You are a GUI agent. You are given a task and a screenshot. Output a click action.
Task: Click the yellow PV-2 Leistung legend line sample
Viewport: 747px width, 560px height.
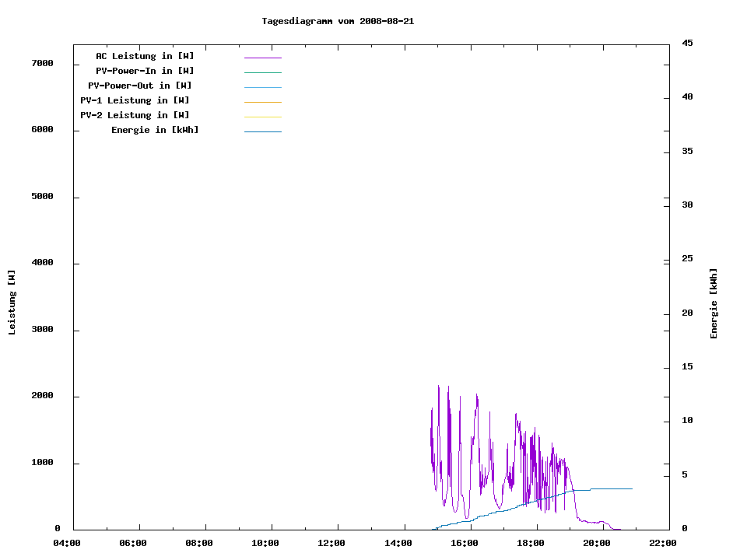tap(262, 117)
